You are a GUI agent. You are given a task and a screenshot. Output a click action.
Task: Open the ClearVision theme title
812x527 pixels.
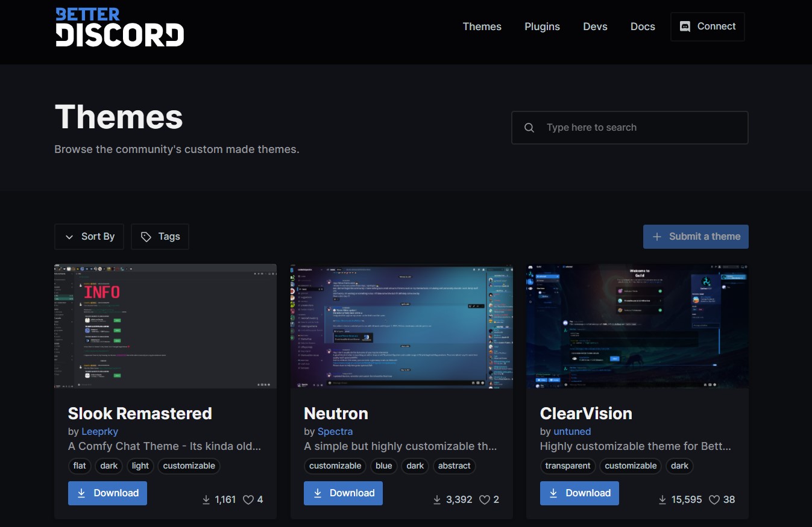(586, 413)
